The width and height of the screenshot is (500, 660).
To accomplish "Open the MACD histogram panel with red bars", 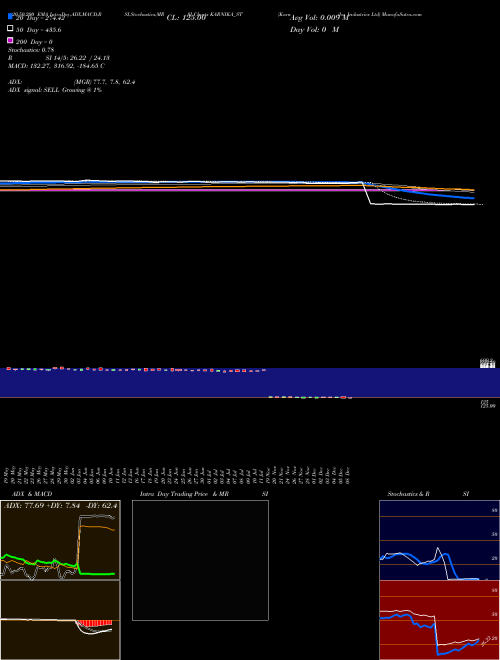I will point(60,620).
